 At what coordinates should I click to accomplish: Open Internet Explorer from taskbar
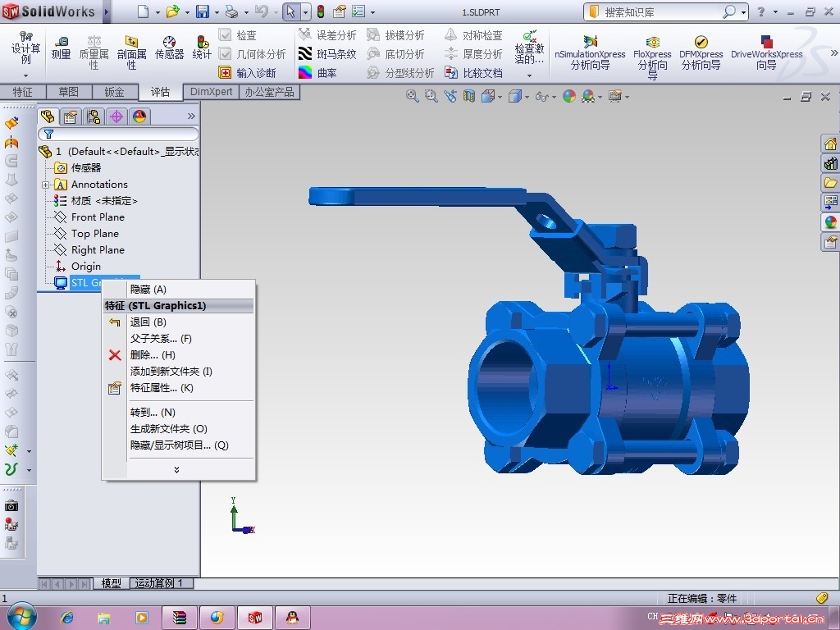(67, 618)
